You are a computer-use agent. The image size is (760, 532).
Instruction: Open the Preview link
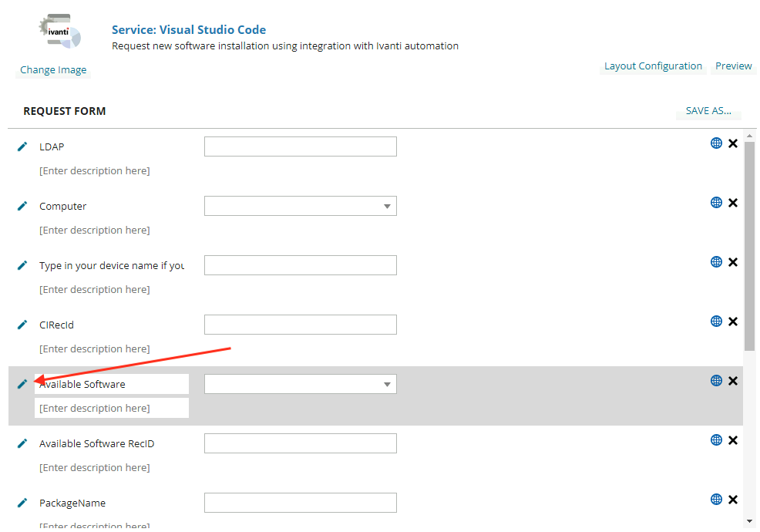733,66
